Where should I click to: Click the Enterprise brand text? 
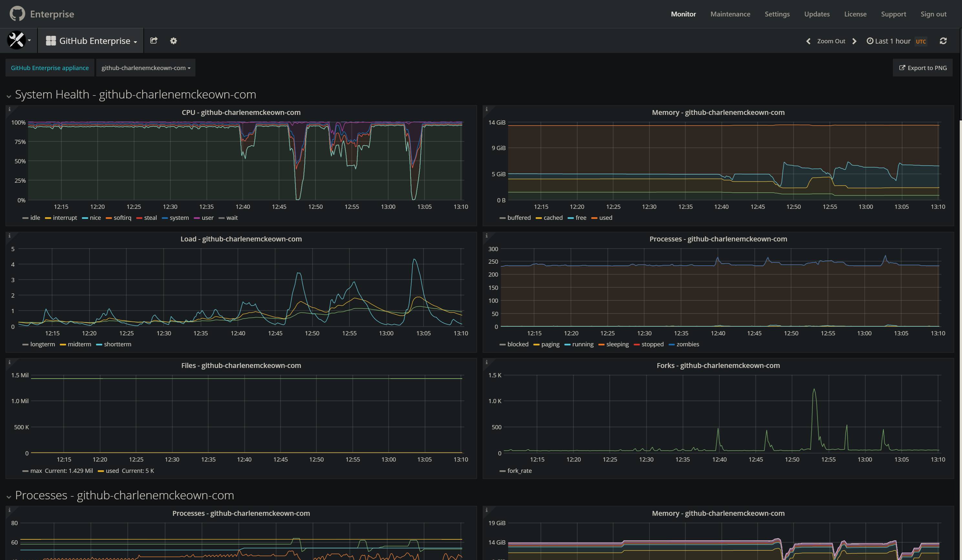[52, 14]
